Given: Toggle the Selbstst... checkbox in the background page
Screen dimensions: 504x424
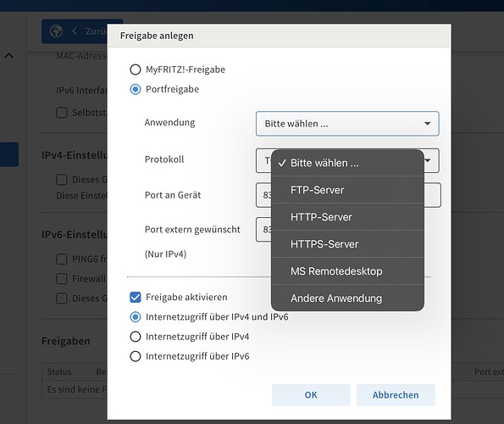Looking at the screenshot, I should coord(62,113).
